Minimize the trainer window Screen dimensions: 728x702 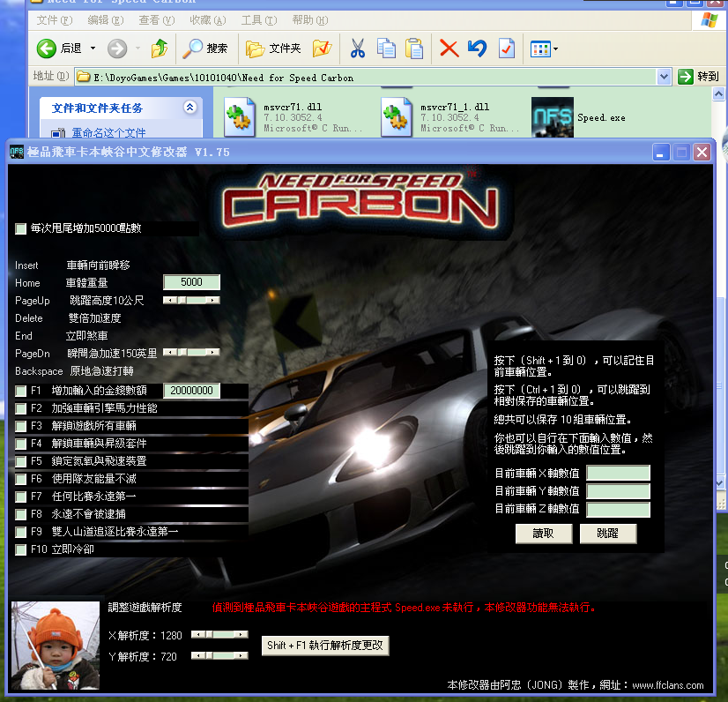661,152
